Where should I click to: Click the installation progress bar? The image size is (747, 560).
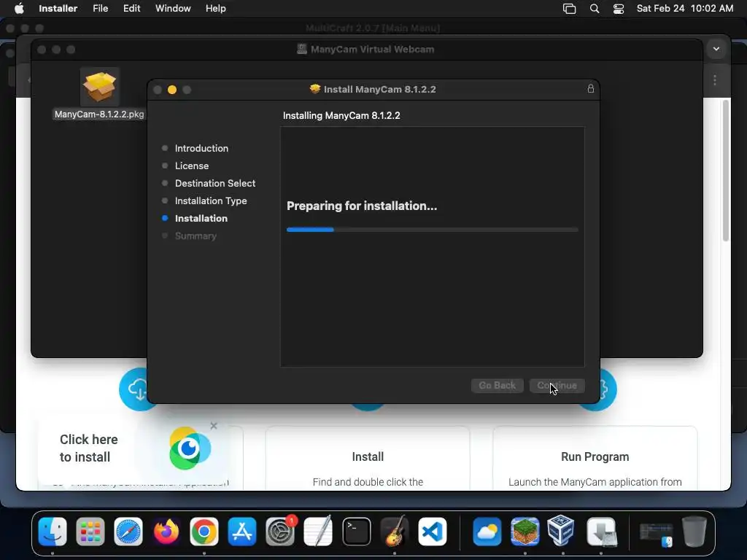click(x=432, y=230)
